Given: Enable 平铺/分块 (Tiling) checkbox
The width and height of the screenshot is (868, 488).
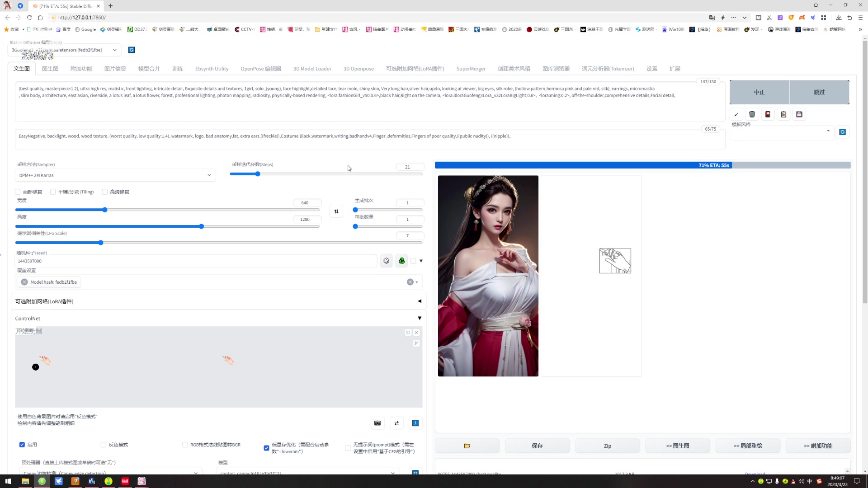Looking at the screenshot, I should click(53, 192).
